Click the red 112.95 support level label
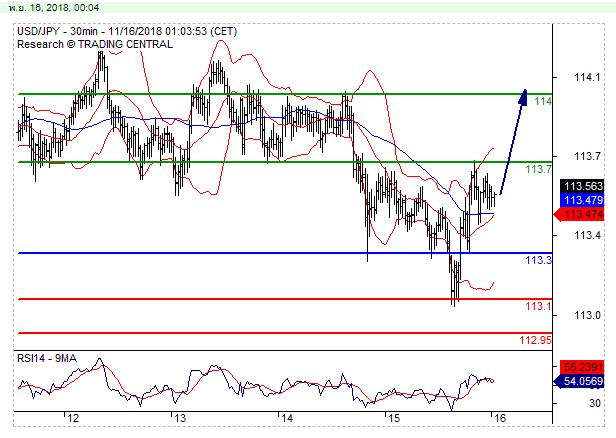 click(x=535, y=340)
